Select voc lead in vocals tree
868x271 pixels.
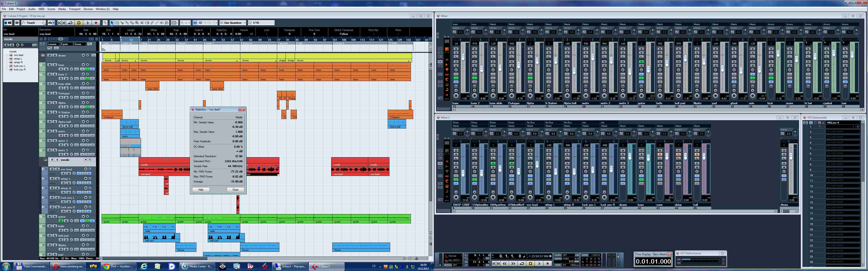pos(18,55)
